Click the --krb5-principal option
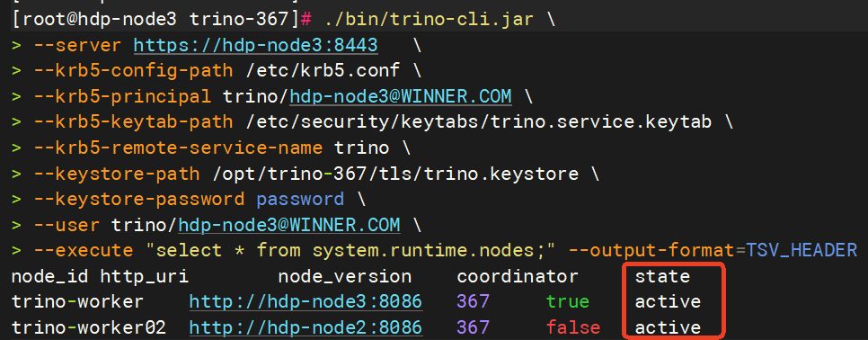Viewport: 868px width, 340px height. pos(122,96)
